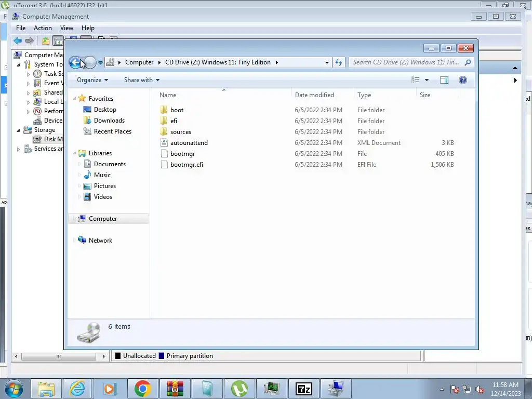The image size is (532, 399).
Task: Select Network in the navigation pane
Action: pos(100,240)
